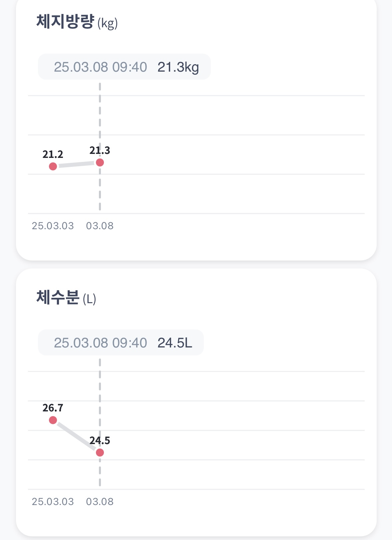Select the 03.08 date label under 체지방량 chart
392x540 pixels.
pyautogui.click(x=100, y=226)
